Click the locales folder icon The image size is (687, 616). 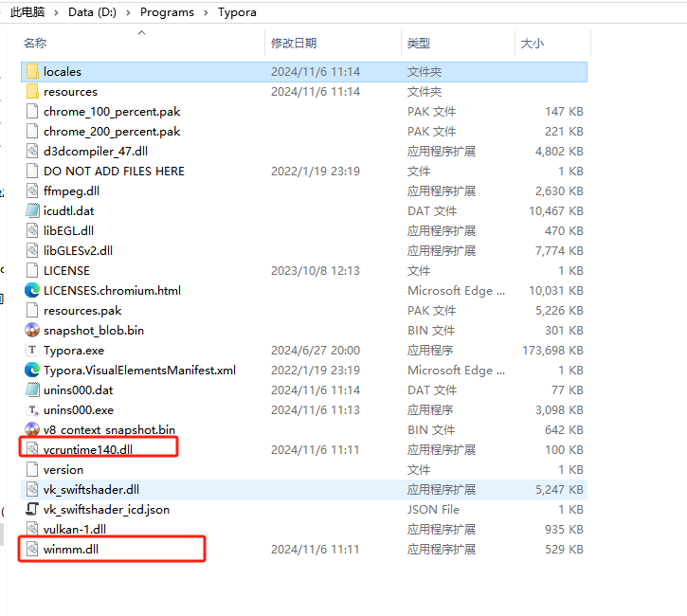coord(32,71)
